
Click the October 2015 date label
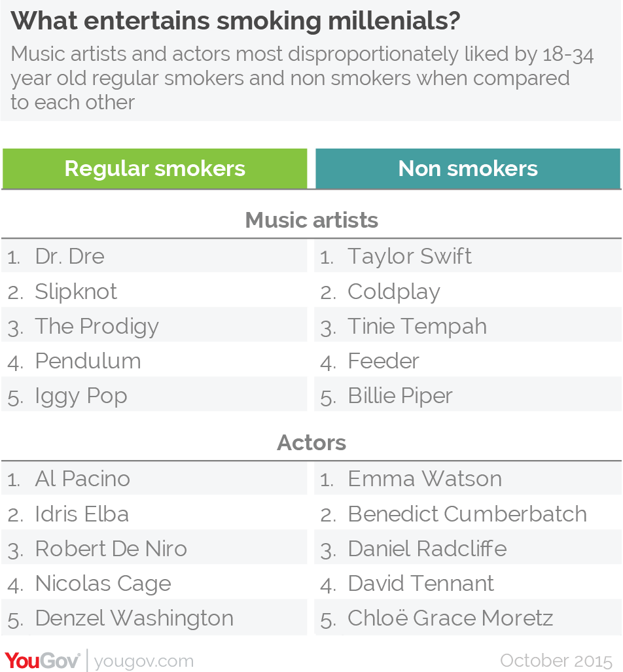coord(556,660)
